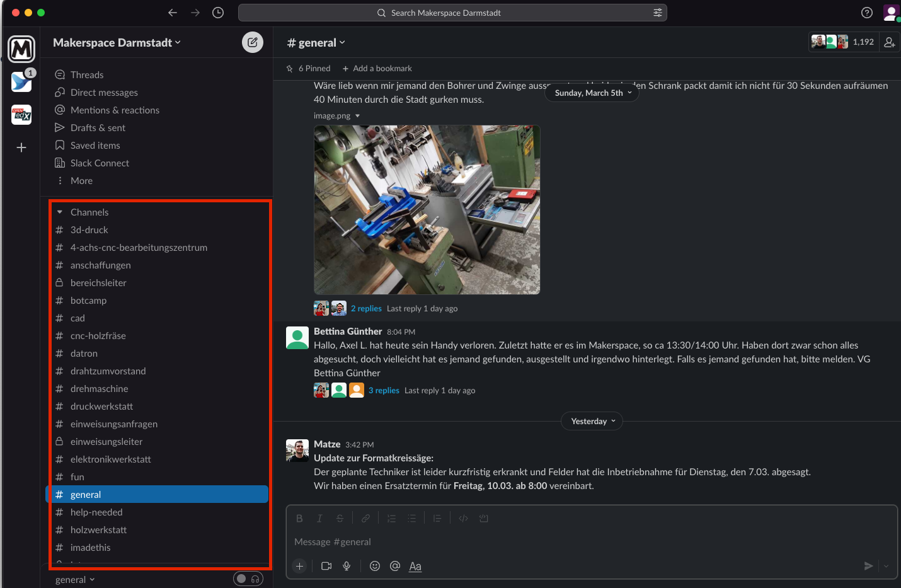
Task: Record a video clip with camera icon
Action: click(326, 566)
